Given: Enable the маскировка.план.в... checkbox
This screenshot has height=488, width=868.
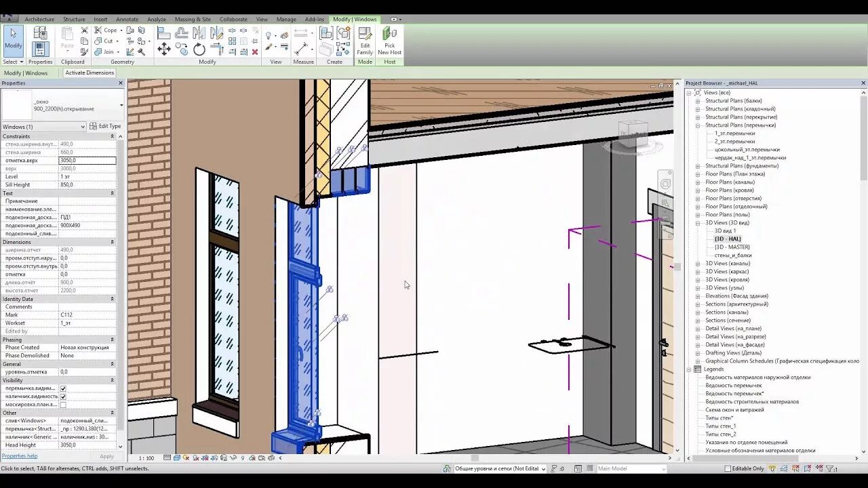Looking at the screenshot, I should coord(63,405).
